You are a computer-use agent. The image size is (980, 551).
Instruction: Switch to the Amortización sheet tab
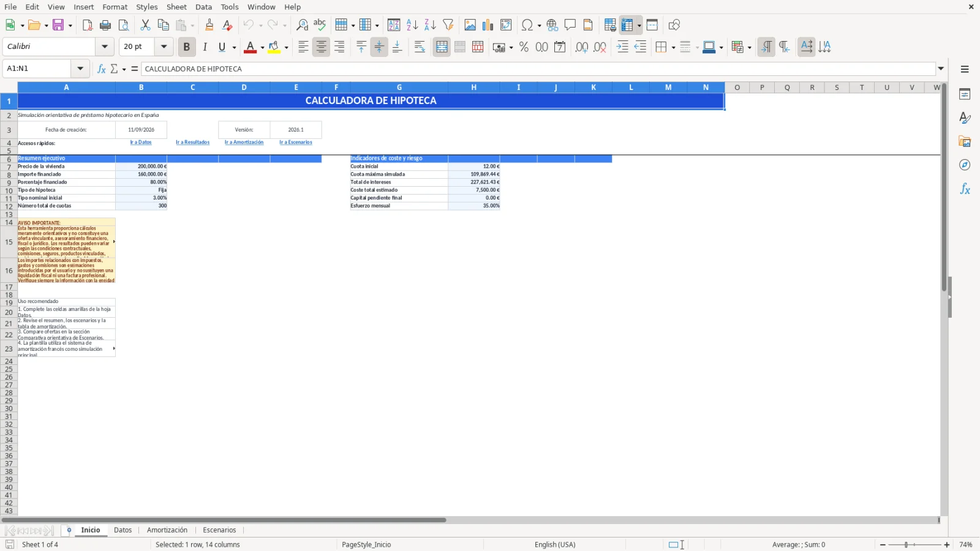pyautogui.click(x=167, y=530)
